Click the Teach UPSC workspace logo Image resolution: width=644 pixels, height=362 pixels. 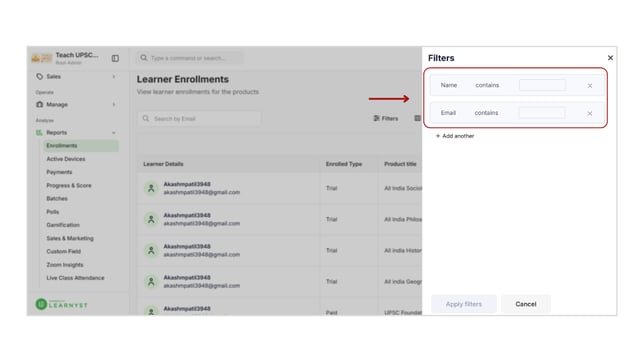click(41, 58)
